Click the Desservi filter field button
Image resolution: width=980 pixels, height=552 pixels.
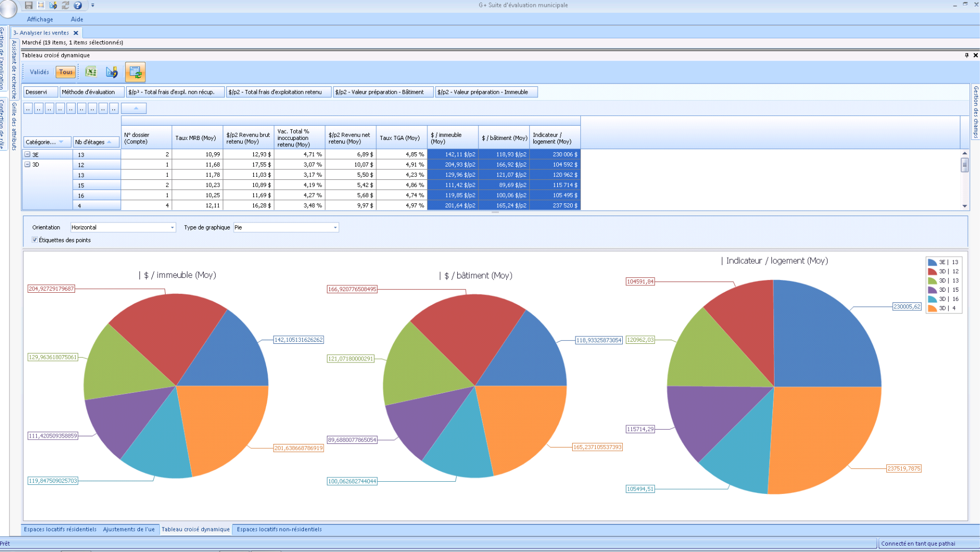[40, 92]
